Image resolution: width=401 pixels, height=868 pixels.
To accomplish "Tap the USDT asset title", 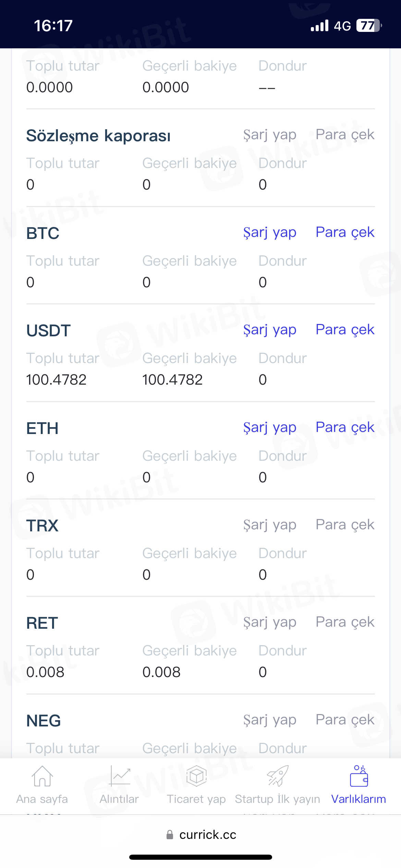I will [48, 331].
